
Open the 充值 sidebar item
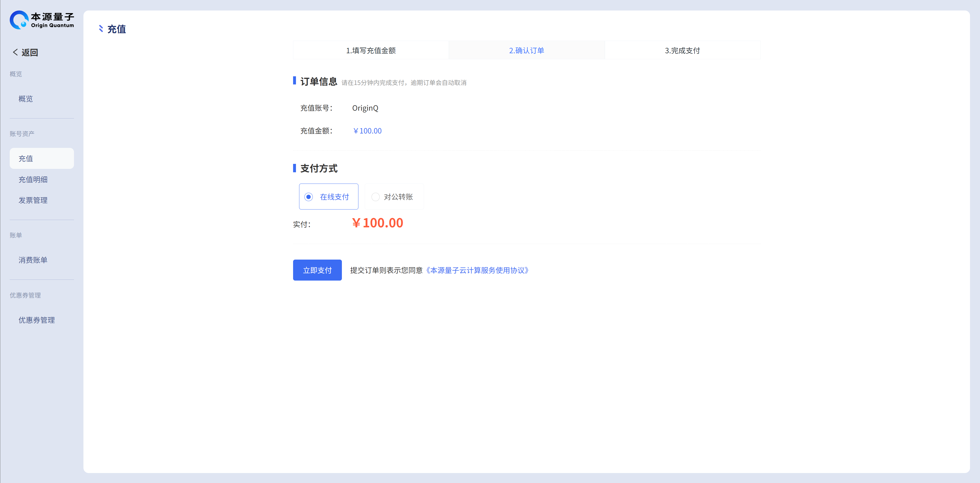[26, 159]
